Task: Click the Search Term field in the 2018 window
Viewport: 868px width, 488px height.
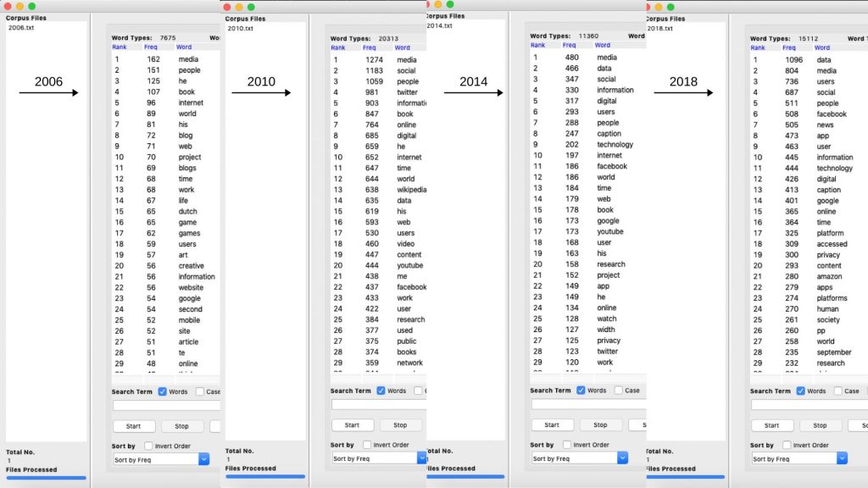Action: 810,405
